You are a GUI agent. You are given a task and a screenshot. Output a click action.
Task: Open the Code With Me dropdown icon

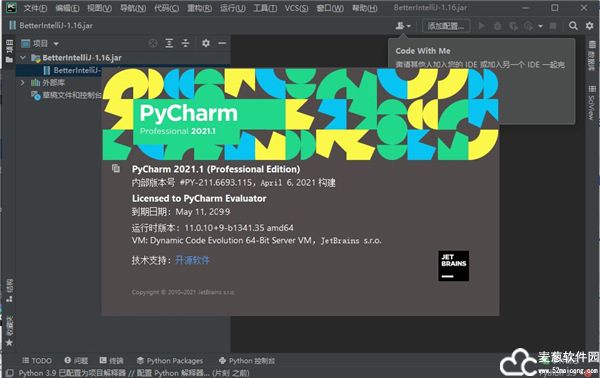[403, 26]
